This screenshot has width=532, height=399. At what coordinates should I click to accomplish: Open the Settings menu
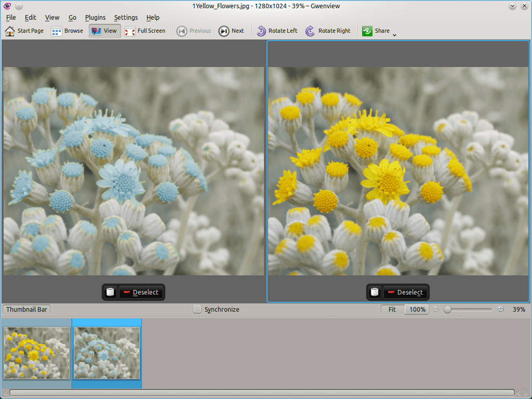[126, 18]
